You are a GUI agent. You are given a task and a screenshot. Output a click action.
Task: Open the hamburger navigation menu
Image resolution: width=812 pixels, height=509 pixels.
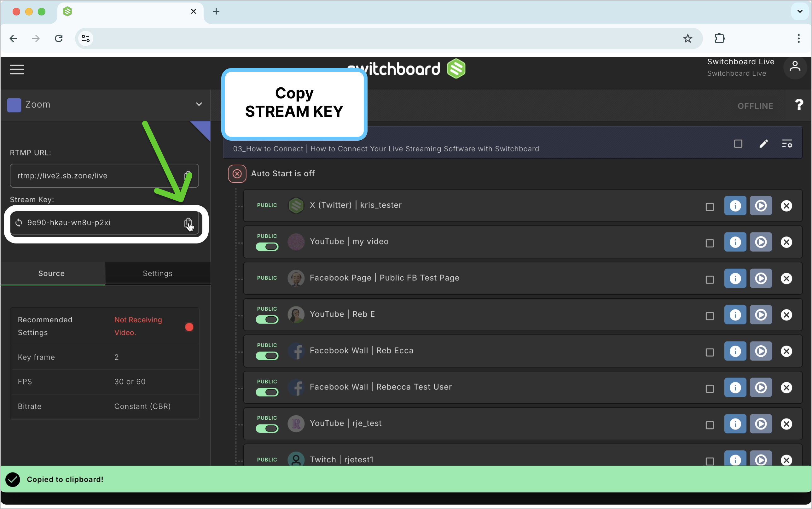tap(17, 69)
